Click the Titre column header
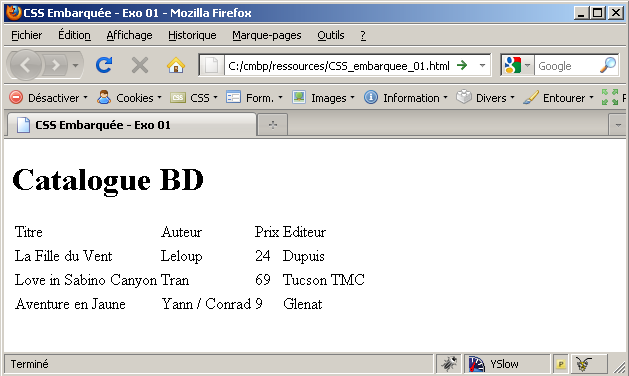 click(28, 232)
